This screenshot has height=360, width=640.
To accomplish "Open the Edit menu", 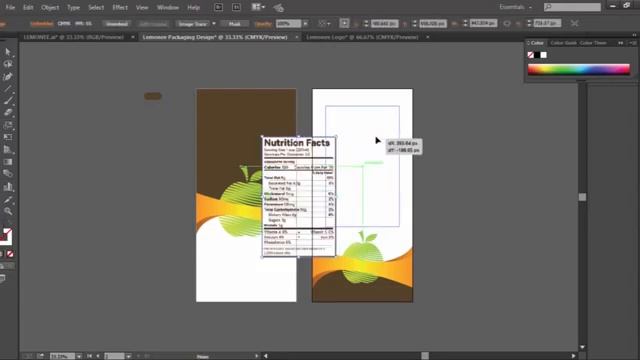I will (28, 7).
